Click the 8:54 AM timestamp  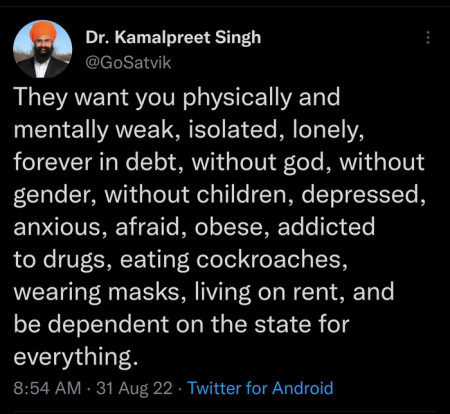click(47, 388)
